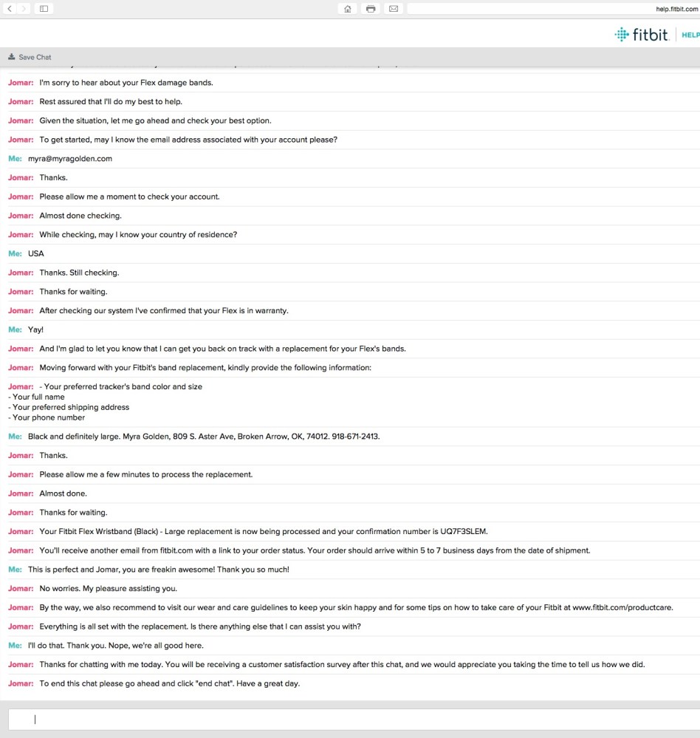
Task: Print the chat using the printer icon
Action: tap(370, 9)
